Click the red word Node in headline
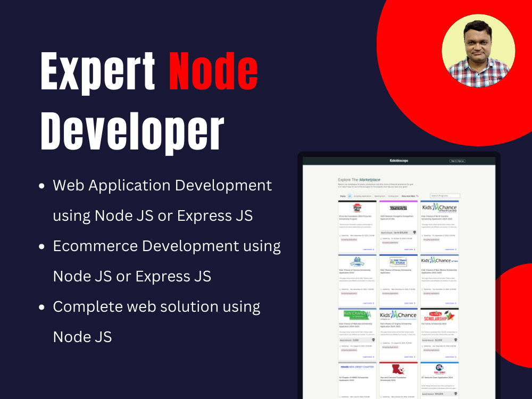The height and width of the screenshot is (399, 532). coord(213,71)
